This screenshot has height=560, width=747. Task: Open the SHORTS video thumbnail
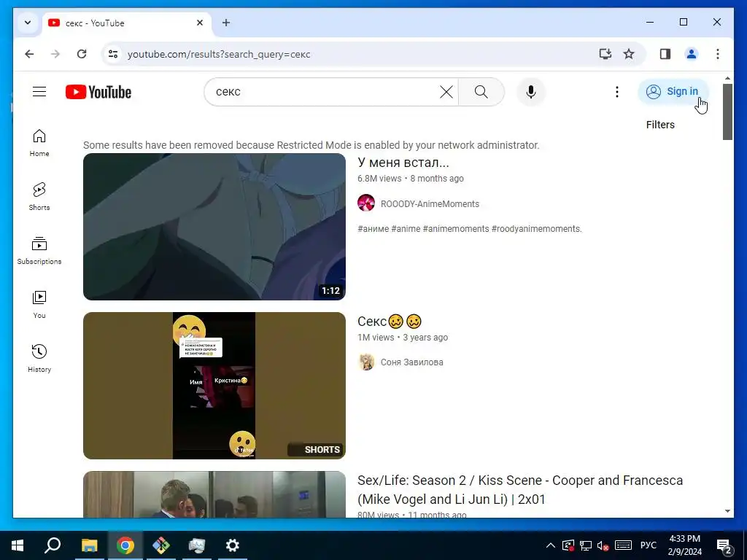point(214,386)
